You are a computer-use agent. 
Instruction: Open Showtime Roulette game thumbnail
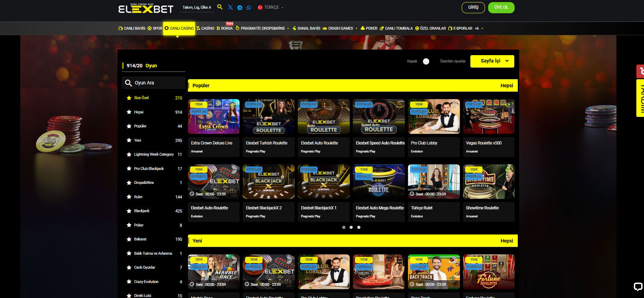489,181
